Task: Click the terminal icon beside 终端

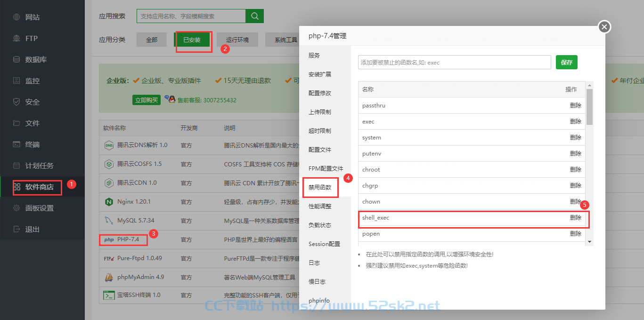Action: pos(16,145)
